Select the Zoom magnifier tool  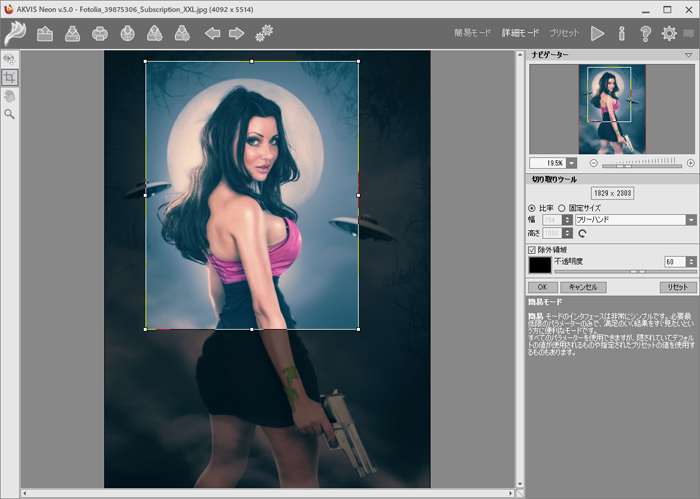pyautogui.click(x=9, y=114)
